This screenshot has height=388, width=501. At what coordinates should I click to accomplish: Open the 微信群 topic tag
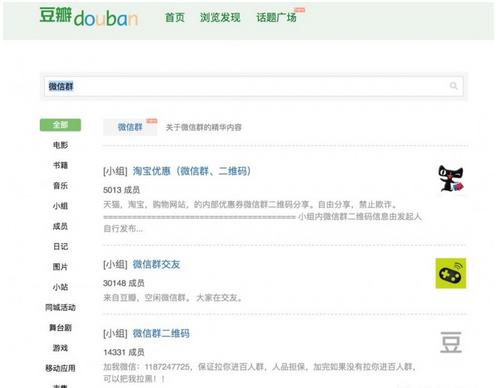coord(130,127)
